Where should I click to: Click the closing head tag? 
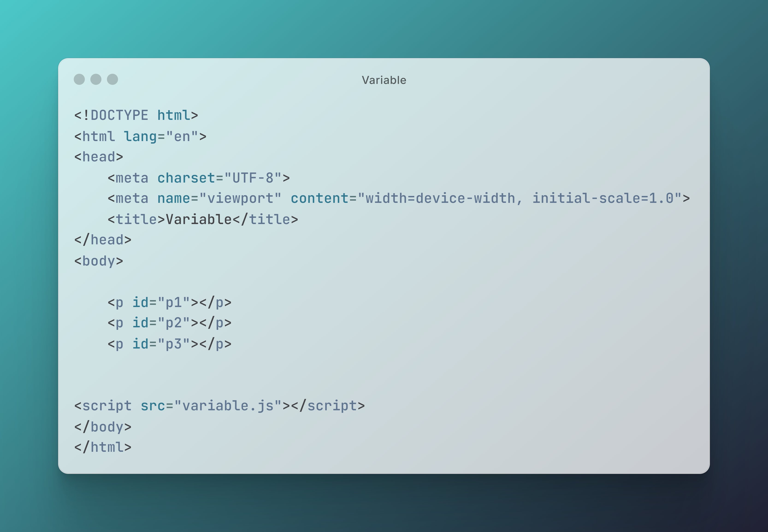pos(103,240)
